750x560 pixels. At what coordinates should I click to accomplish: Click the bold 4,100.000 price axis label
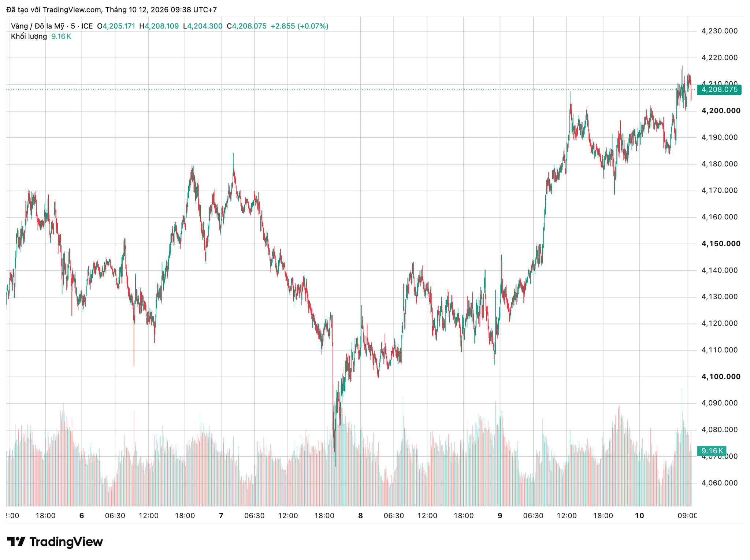coord(720,377)
